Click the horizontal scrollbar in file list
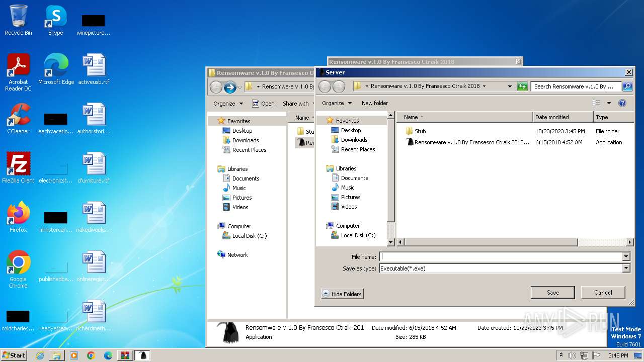Screen dimensions: 644x362 pyautogui.click(x=491, y=242)
